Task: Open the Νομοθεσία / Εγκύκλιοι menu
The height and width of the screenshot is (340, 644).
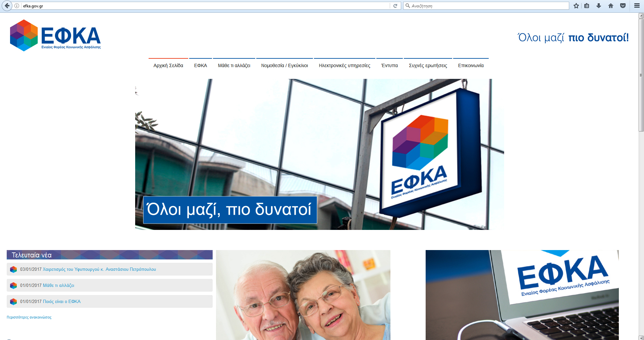Action: click(x=284, y=65)
